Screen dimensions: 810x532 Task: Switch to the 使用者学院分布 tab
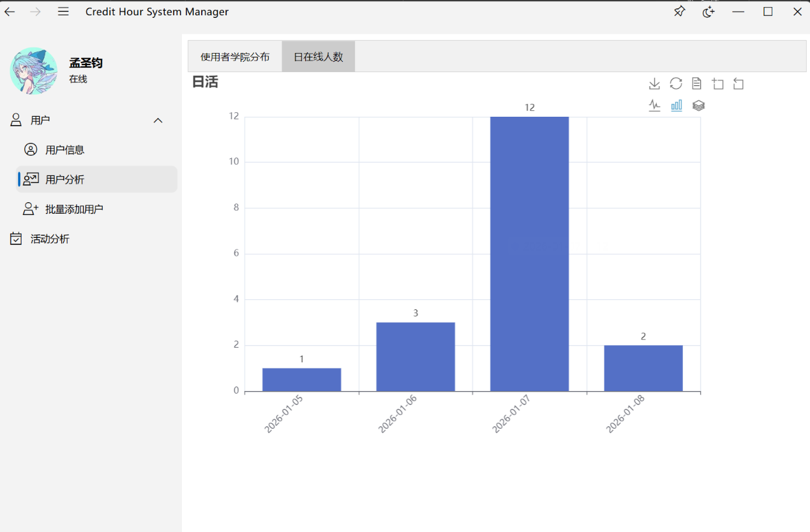click(235, 57)
